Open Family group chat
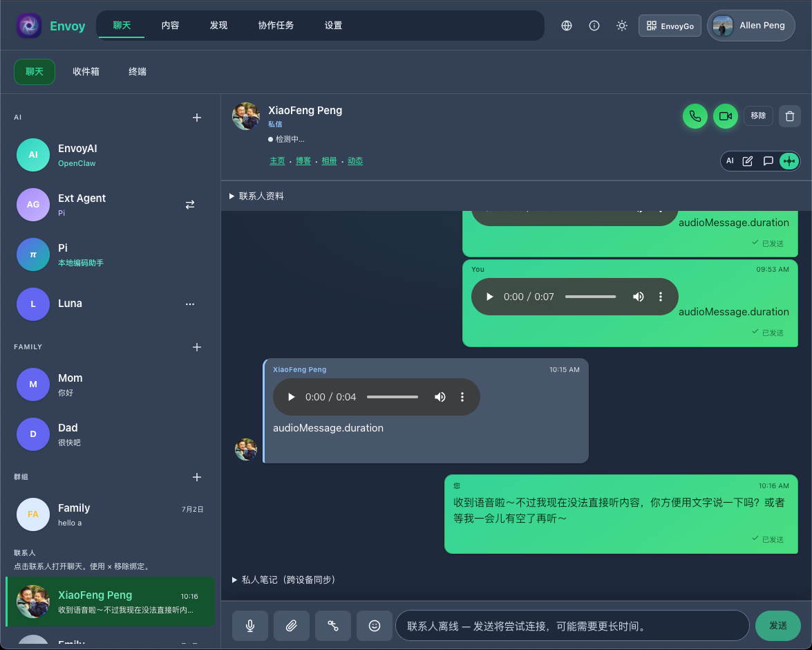This screenshot has height=650, width=812. tap(110, 514)
